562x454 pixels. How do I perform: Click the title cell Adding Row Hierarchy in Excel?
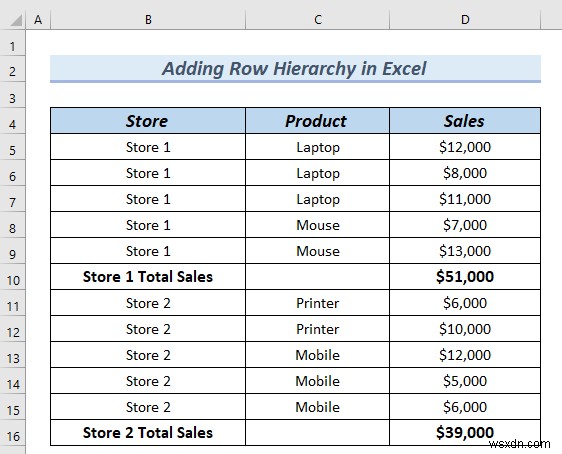(x=295, y=68)
